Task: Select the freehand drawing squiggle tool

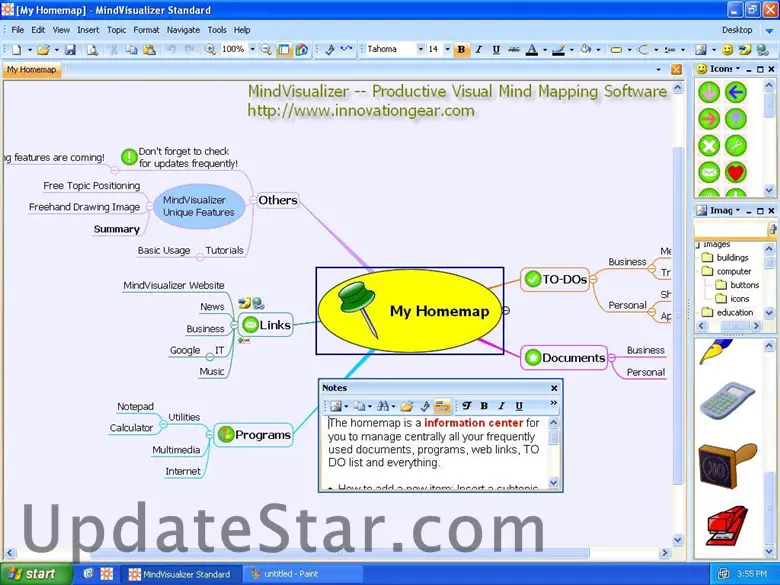Action: (346, 49)
